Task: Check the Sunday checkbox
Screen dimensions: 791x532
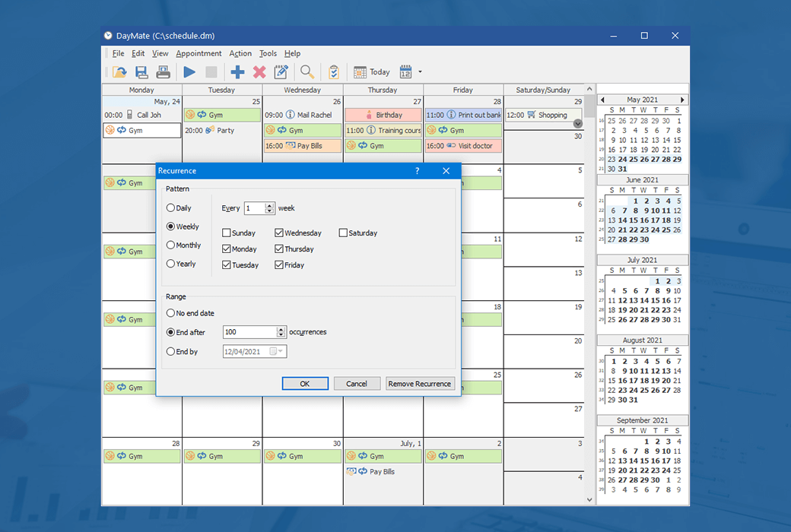Action: coord(227,233)
